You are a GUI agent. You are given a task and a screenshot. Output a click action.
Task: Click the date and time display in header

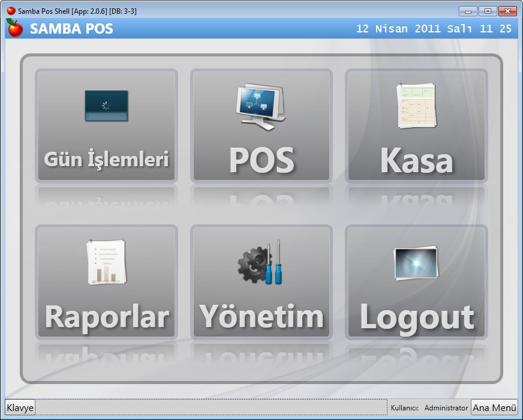(434, 29)
